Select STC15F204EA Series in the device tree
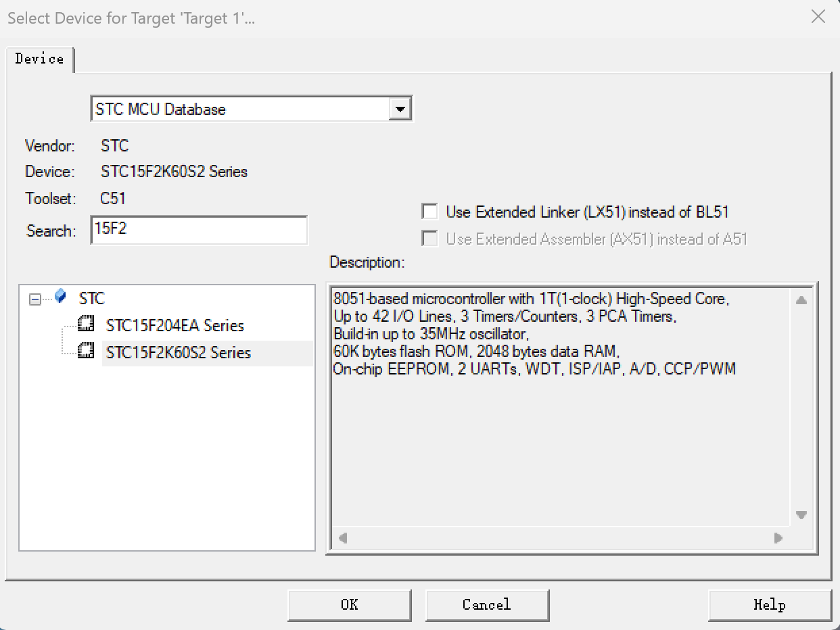 click(x=175, y=326)
